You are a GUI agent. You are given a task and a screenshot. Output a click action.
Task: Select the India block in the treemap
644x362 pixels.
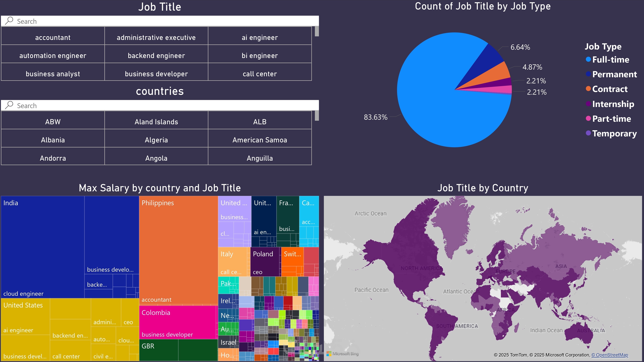[x=42, y=245]
